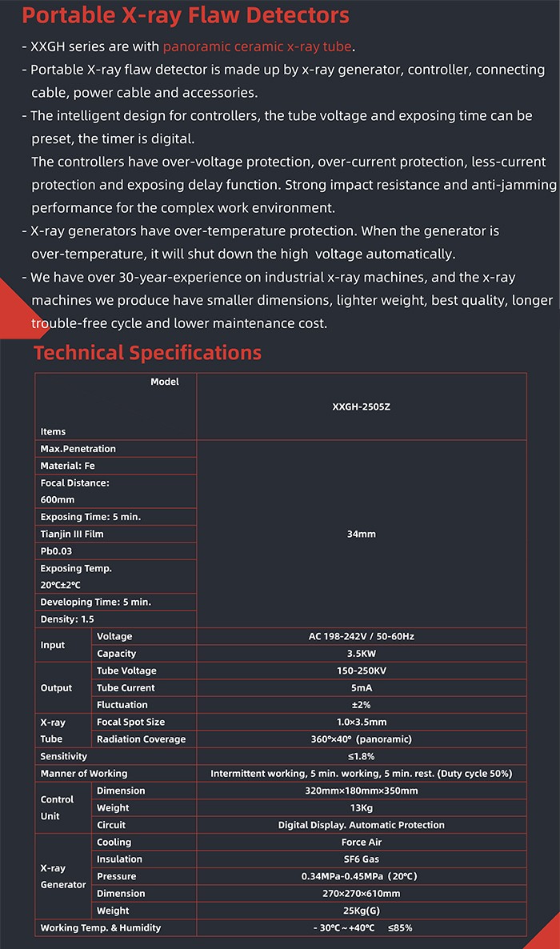Image resolution: width=560 pixels, height=949 pixels.
Task: Click the 34mm max penetration value
Action: [362, 534]
